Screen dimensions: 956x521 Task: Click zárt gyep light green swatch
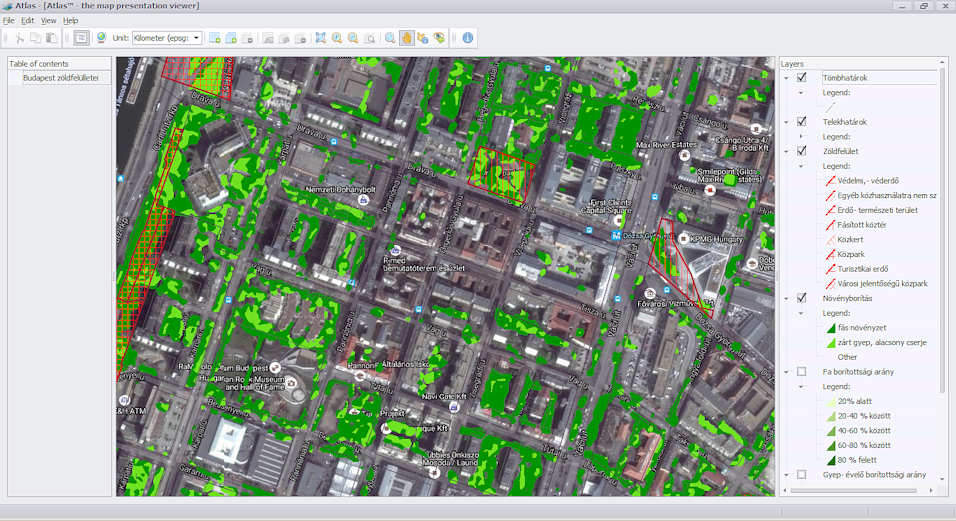point(830,342)
